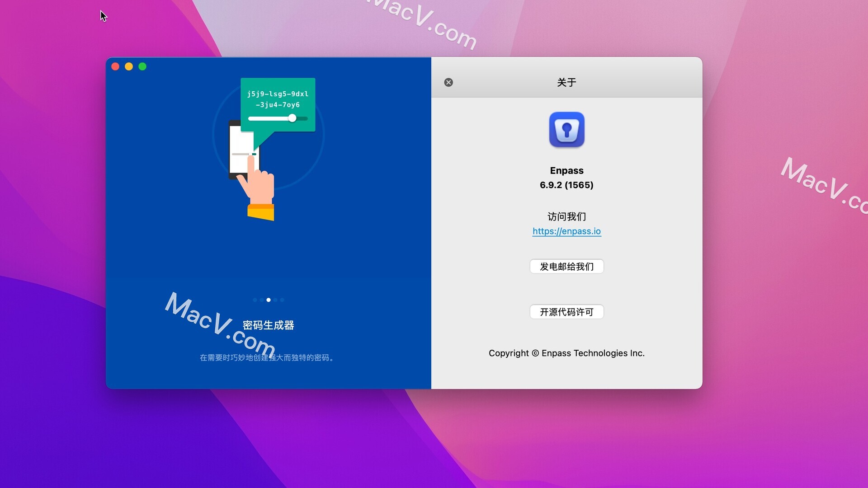Select the second pagination dot
Screen dimensions: 868x488
pyautogui.click(x=262, y=300)
